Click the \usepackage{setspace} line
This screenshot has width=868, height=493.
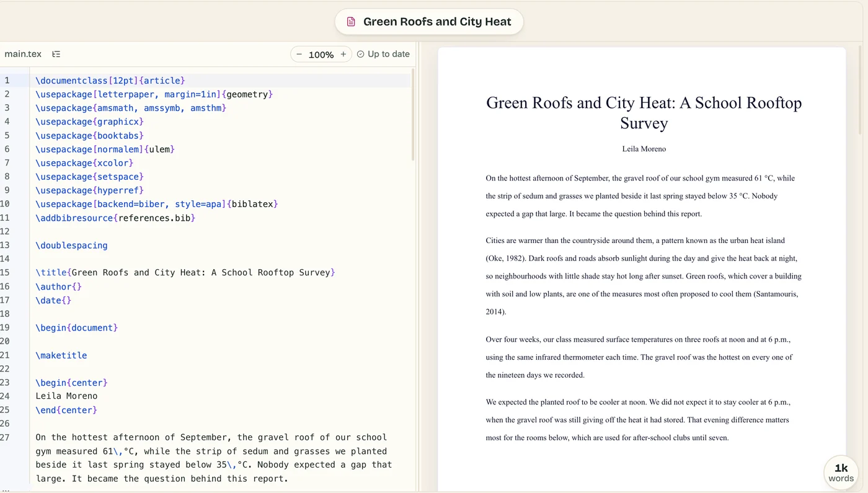[x=89, y=177]
